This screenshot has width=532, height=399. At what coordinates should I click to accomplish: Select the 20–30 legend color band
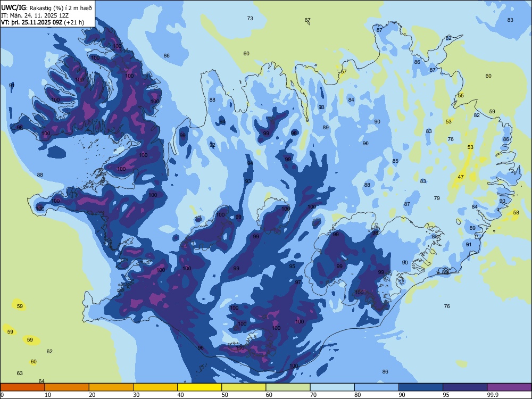point(111,387)
